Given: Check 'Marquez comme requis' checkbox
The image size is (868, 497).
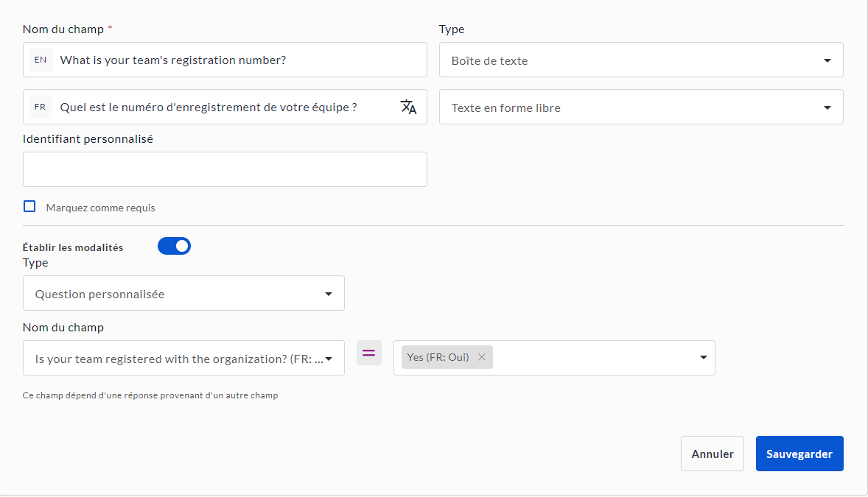Looking at the screenshot, I should click(29, 207).
